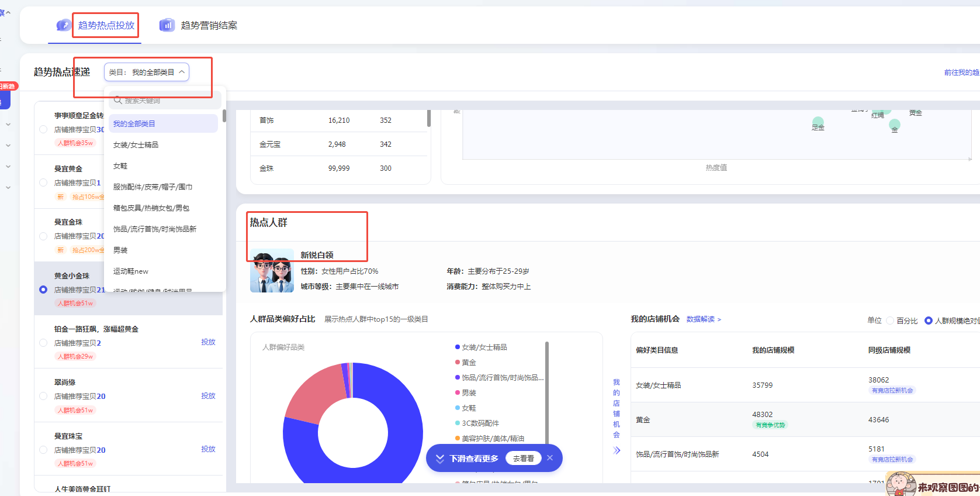Screen dimensions: 980x496
Task: Click the 趋势营销结案 bar chart icon
Action: coord(167,25)
